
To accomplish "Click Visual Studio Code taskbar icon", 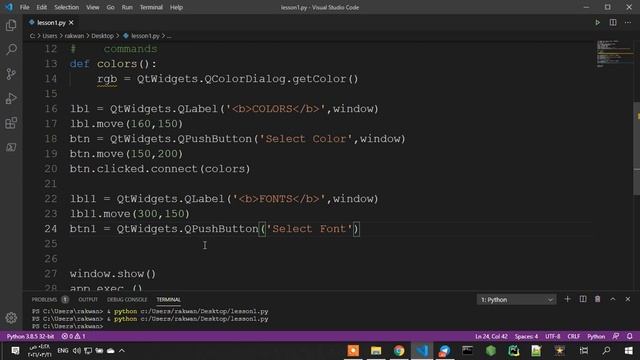I will tap(422, 351).
